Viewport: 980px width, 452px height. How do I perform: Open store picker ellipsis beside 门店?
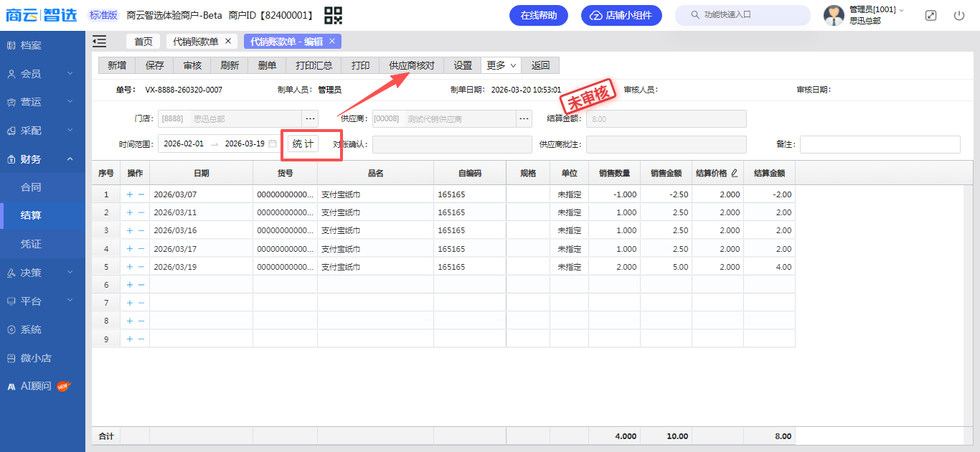pos(310,118)
